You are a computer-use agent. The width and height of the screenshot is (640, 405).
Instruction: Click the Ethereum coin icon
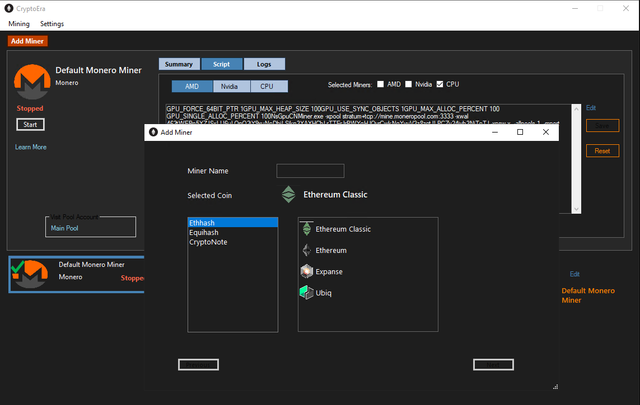point(307,250)
